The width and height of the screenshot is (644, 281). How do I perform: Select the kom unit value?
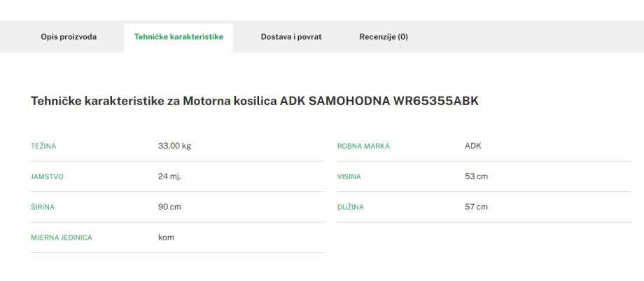166,237
